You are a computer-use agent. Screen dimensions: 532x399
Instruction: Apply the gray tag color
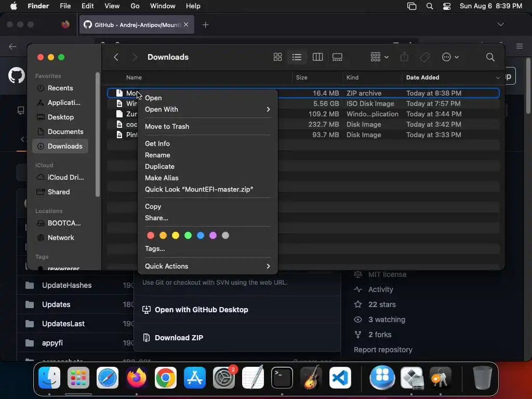(x=225, y=235)
